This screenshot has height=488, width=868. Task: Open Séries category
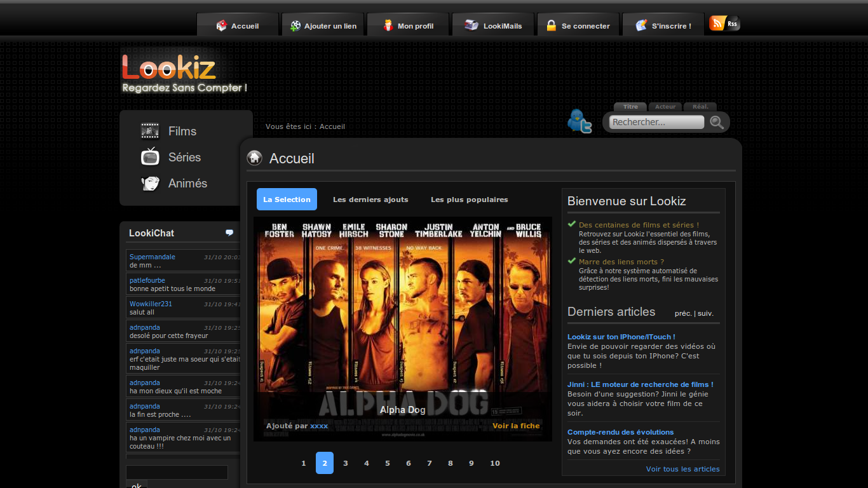coord(184,158)
